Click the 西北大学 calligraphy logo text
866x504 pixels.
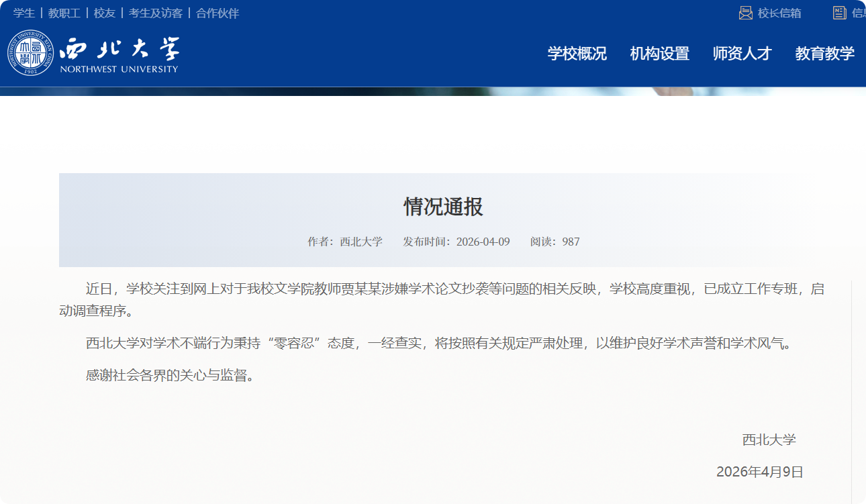(x=119, y=49)
